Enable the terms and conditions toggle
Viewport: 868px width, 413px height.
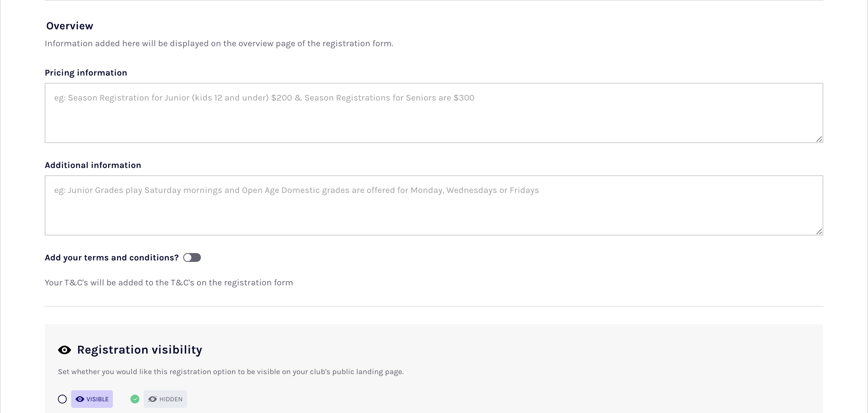tap(192, 257)
